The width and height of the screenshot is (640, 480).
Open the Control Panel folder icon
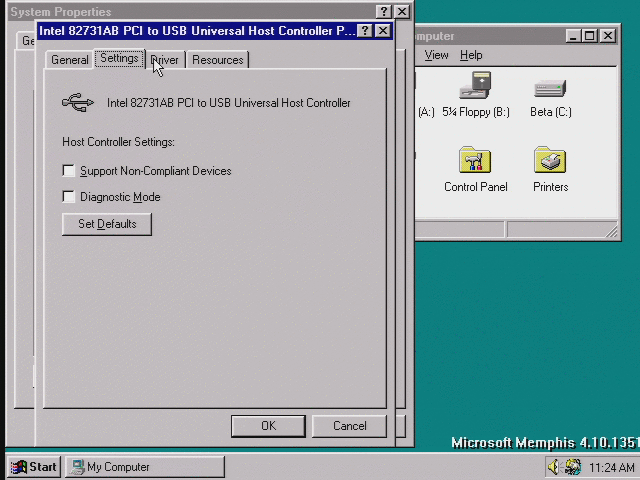475,160
